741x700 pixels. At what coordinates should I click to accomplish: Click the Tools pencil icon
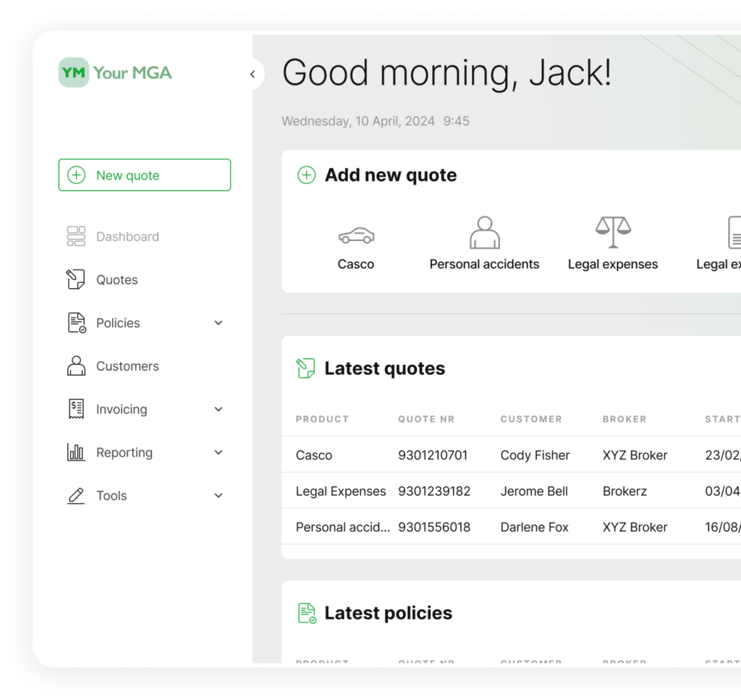coord(76,495)
